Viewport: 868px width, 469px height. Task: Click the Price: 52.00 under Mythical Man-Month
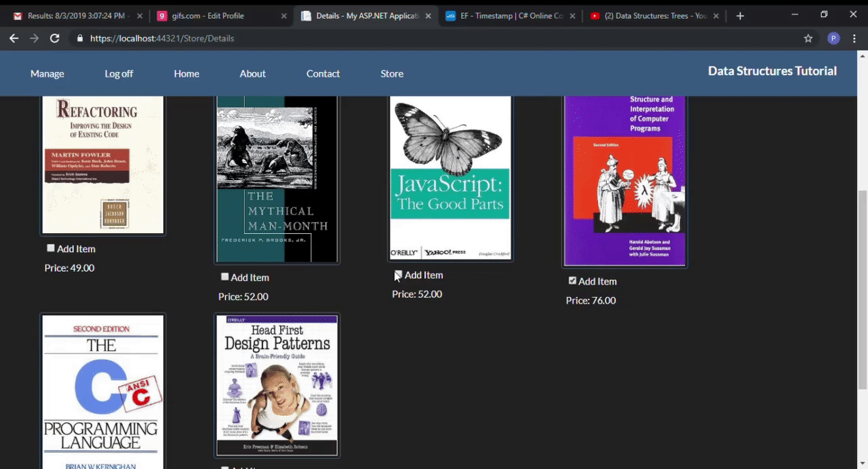coord(243,296)
